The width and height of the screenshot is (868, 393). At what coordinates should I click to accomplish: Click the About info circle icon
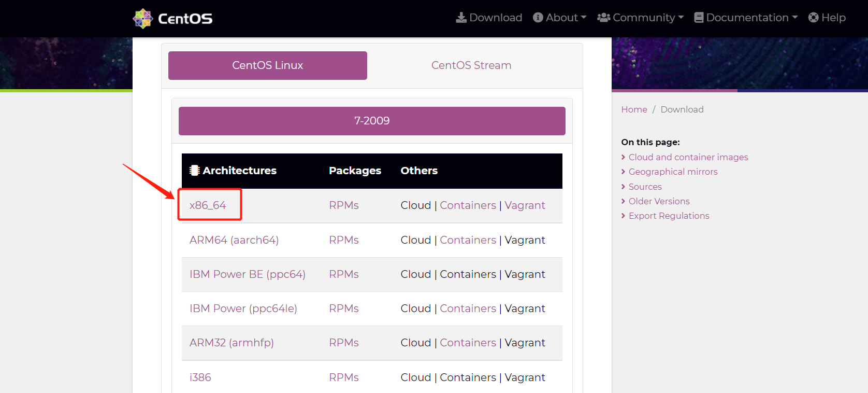click(538, 18)
